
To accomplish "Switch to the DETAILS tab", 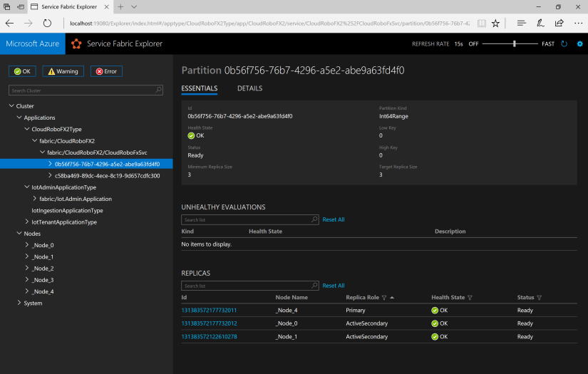I will (249, 88).
